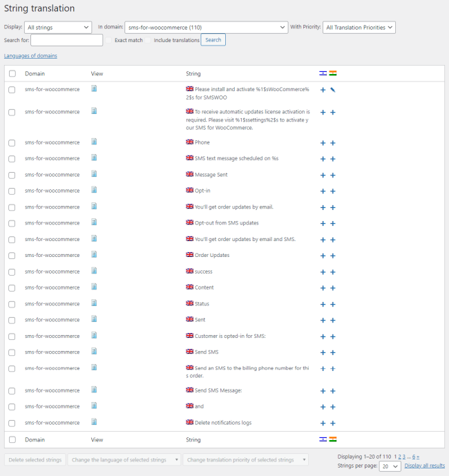
Task: Open view icon for 'Message Sent' row
Action: tap(94, 174)
